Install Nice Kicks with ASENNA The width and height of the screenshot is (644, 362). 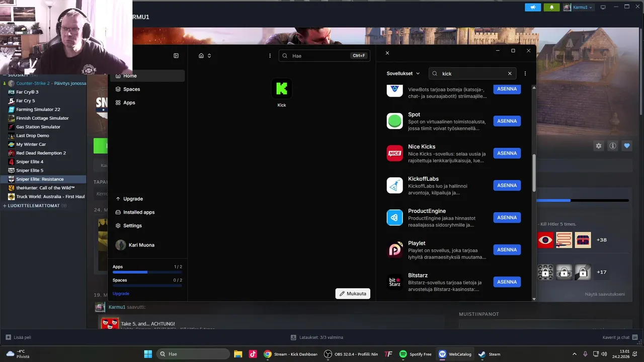(507, 153)
